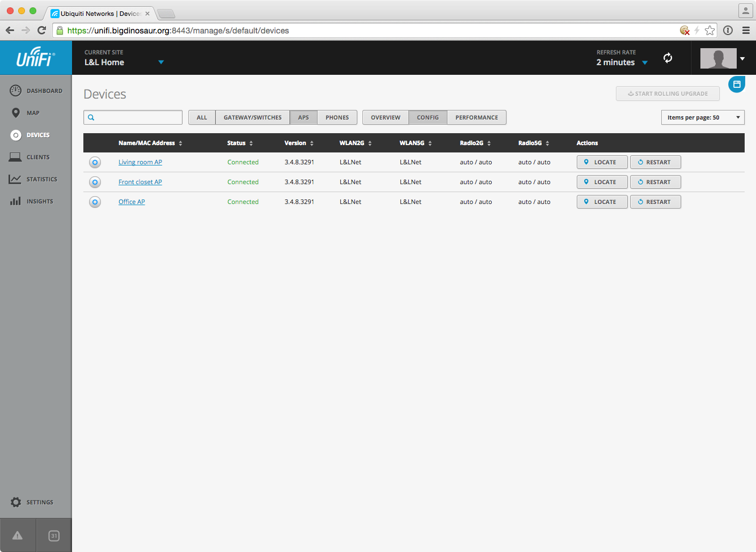Click the device search field
Image resolution: width=756 pixels, height=552 pixels.
point(137,117)
